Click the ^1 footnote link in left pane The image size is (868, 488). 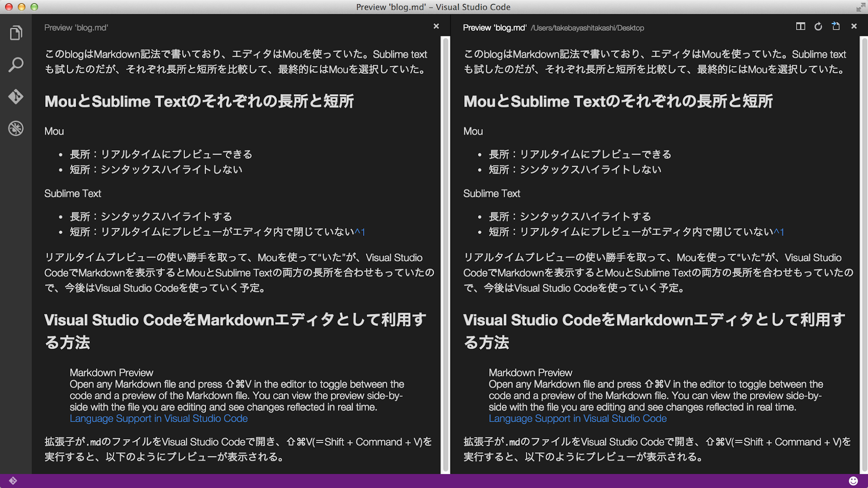point(360,232)
